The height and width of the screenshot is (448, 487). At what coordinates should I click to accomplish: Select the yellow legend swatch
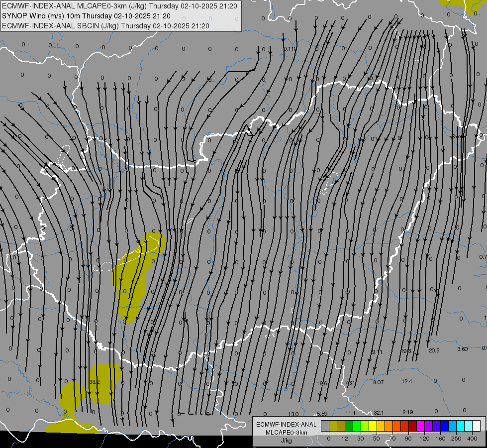tap(373, 426)
